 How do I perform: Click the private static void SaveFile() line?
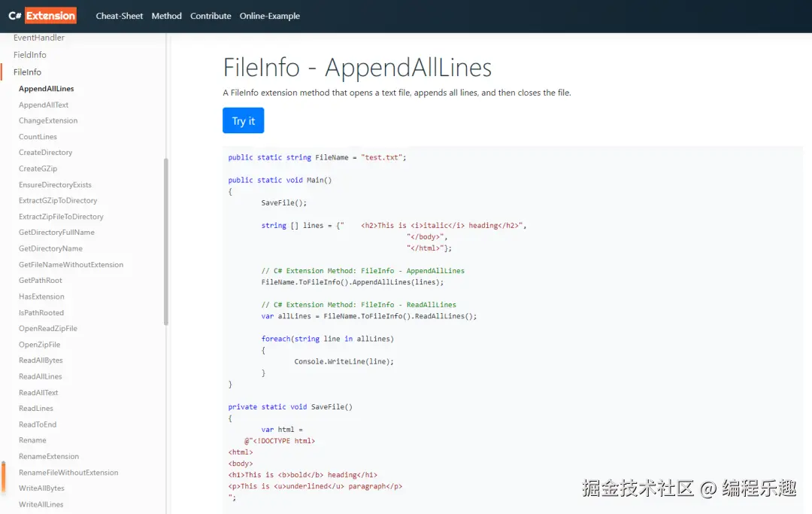tap(290, 406)
